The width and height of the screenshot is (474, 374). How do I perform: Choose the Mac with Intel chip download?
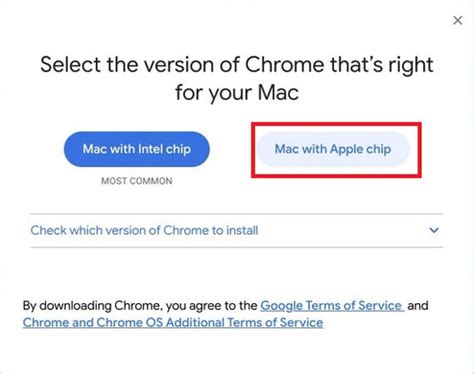pos(137,149)
